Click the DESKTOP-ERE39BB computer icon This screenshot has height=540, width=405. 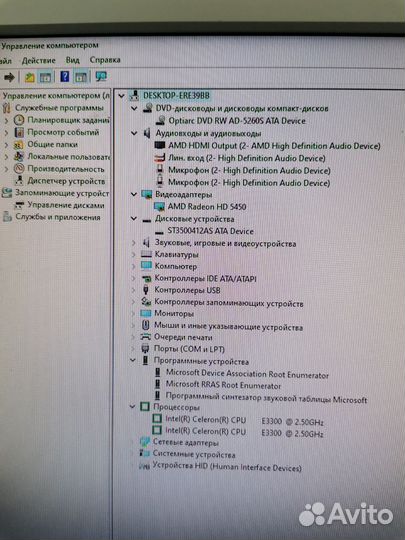[x=134, y=96]
